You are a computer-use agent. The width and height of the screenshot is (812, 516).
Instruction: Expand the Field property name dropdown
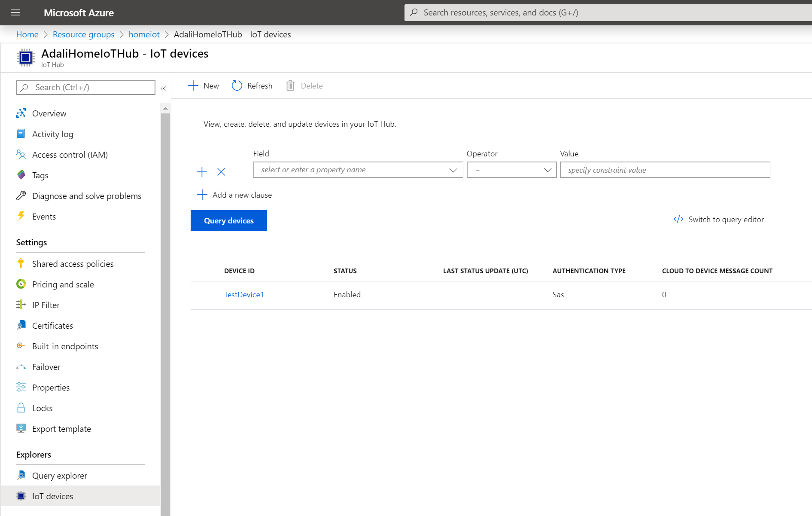[x=453, y=170]
